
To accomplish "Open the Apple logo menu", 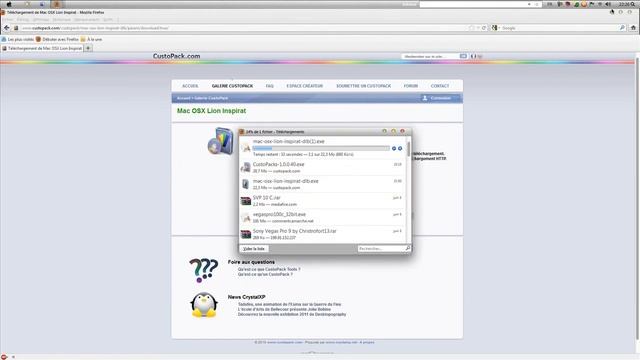I will (x=9, y=4).
